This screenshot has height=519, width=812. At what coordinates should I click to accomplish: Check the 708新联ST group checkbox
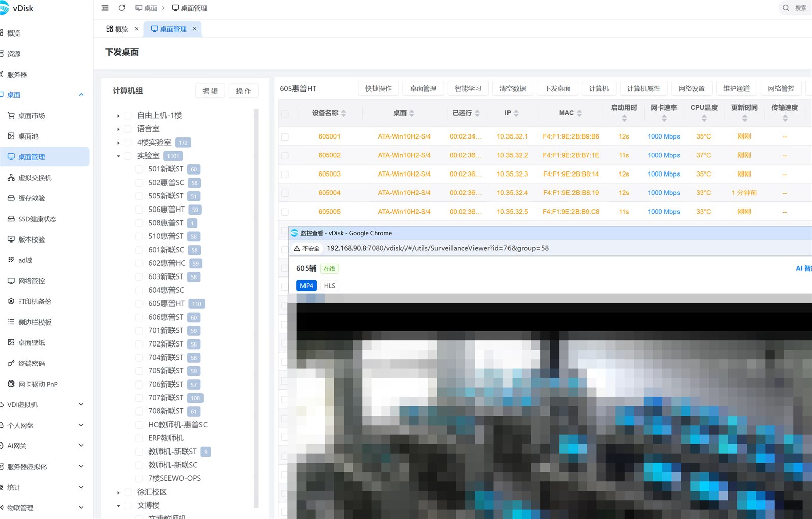tap(139, 411)
